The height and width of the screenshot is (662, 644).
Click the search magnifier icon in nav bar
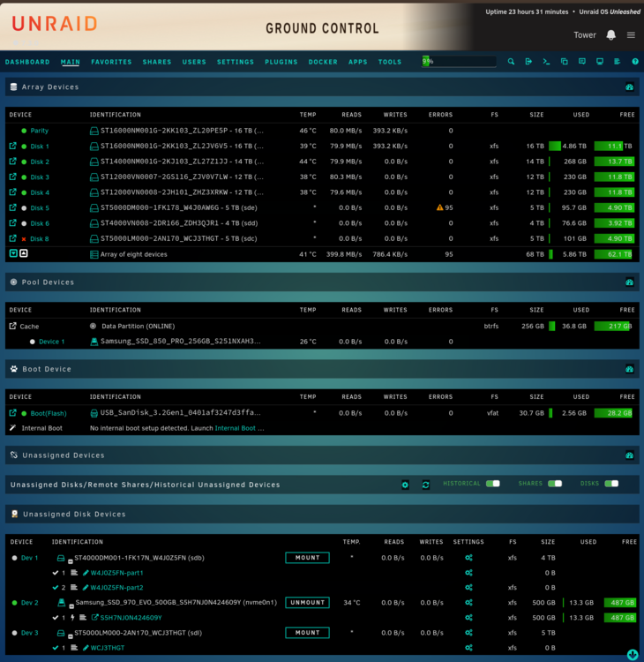[511, 62]
